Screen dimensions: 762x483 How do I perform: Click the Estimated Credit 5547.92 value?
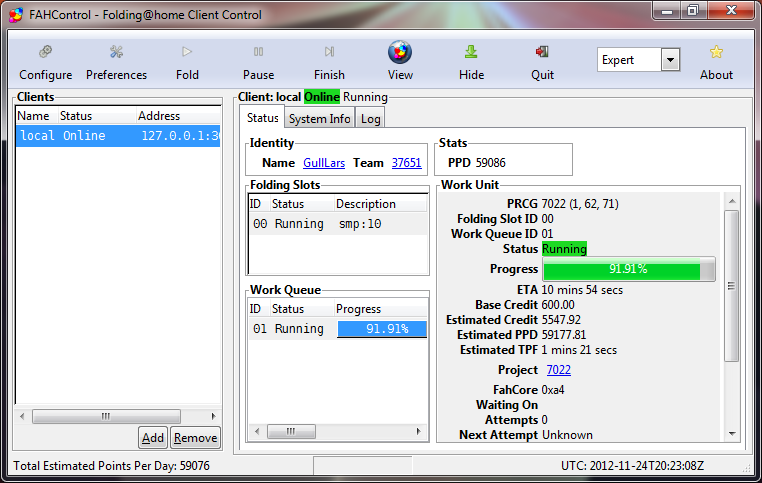[x=561, y=320]
